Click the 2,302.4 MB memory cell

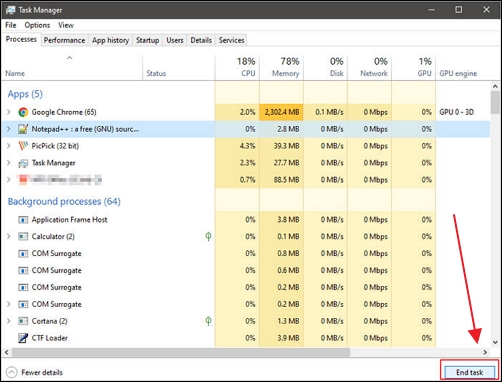281,112
